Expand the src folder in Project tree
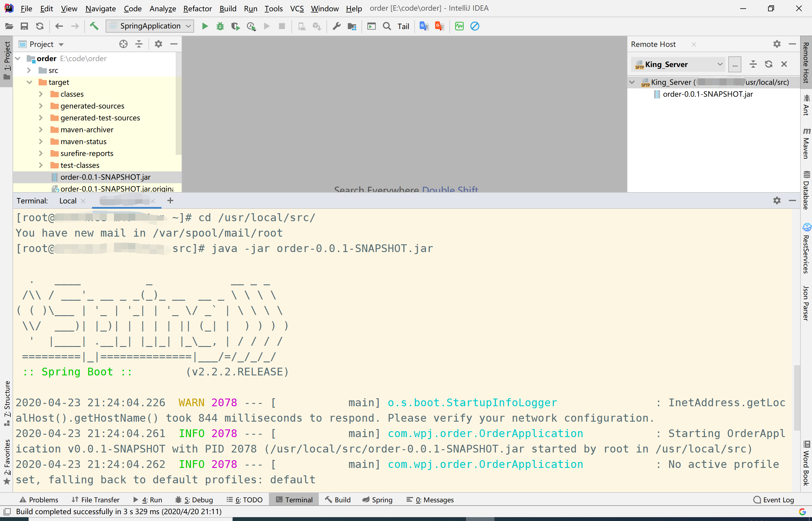The width and height of the screenshot is (812, 521). click(x=30, y=70)
